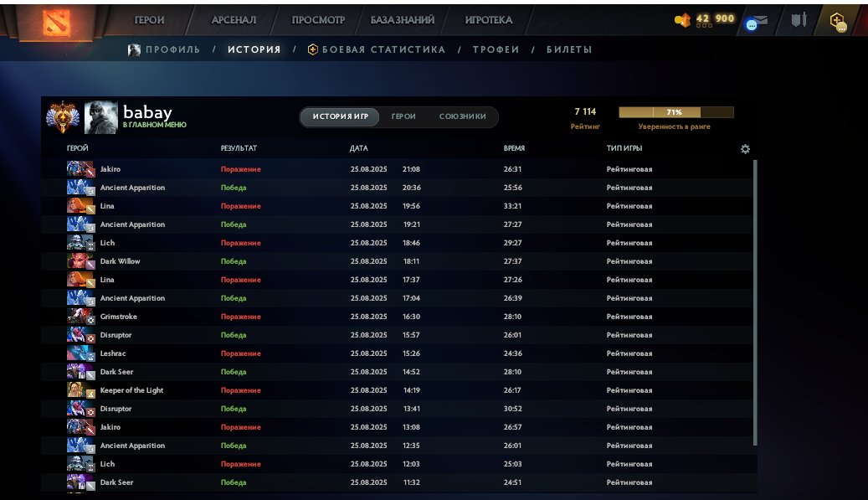Screen dimensions: 868x500
Task: Click the match list vertical scrollbar
Action: (755, 302)
